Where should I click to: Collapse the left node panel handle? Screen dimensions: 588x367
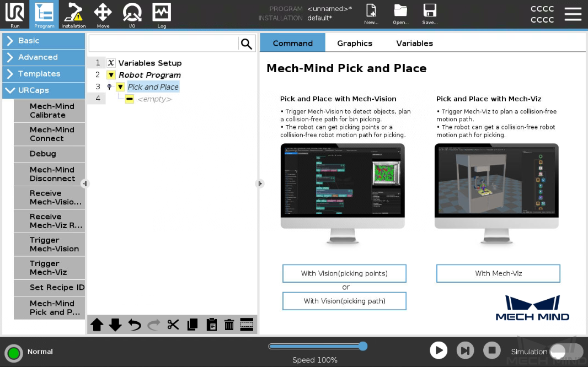pos(85,183)
